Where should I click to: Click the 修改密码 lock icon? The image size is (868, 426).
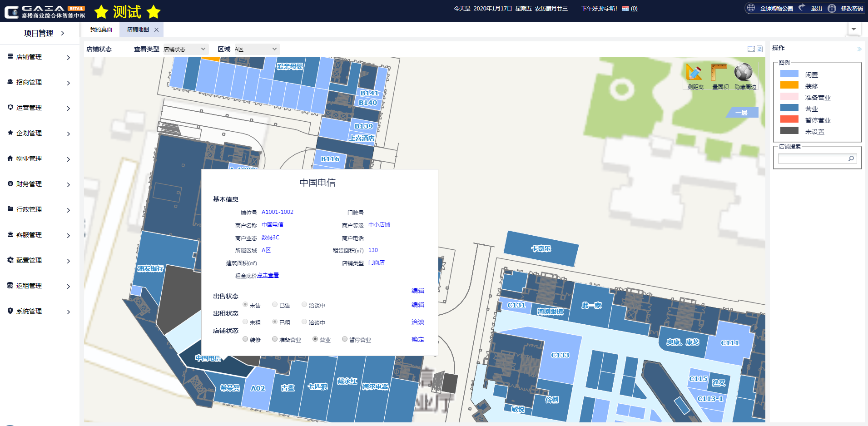coord(832,8)
